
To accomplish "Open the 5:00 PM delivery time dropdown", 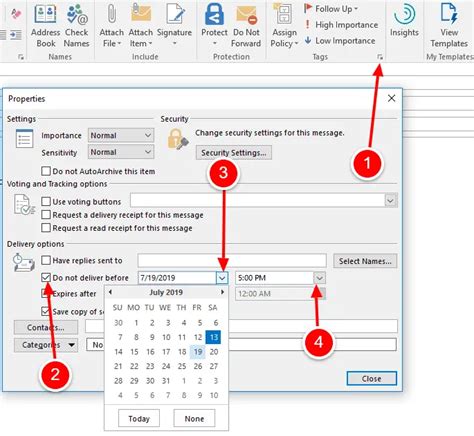I will pos(319,278).
